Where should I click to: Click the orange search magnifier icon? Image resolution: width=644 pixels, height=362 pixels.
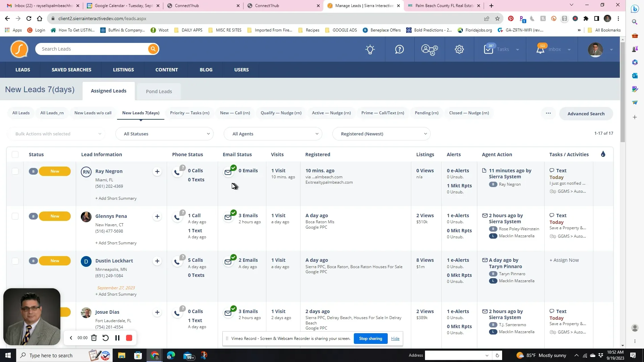pyautogui.click(x=153, y=49)
